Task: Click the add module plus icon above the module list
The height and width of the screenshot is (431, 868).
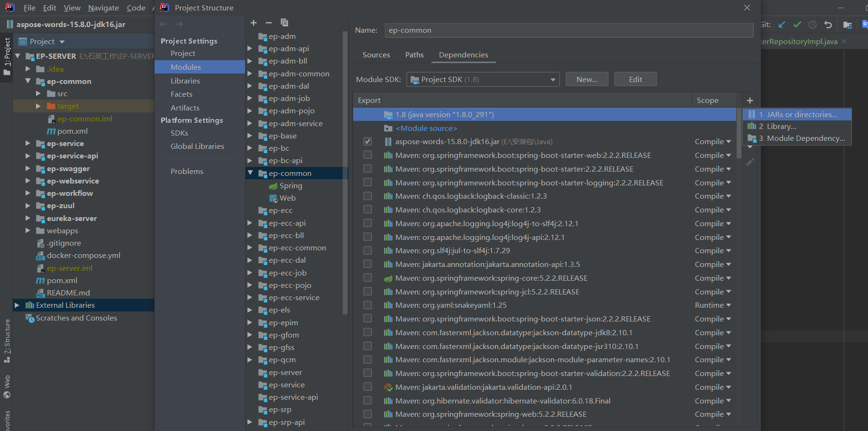Action: (254, 23)
